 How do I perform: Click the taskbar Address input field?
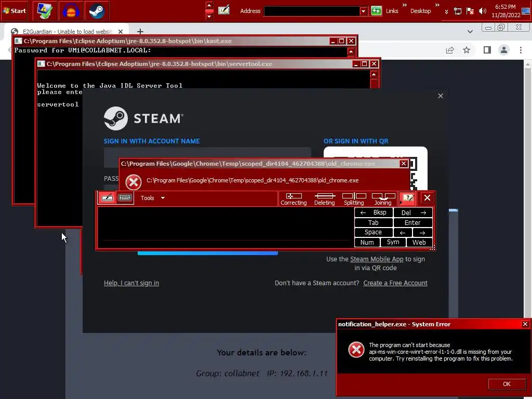pos(312,11)
